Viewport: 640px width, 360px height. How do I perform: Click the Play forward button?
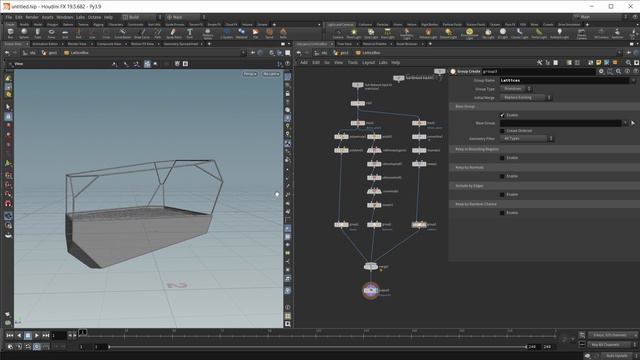[37, 335]
